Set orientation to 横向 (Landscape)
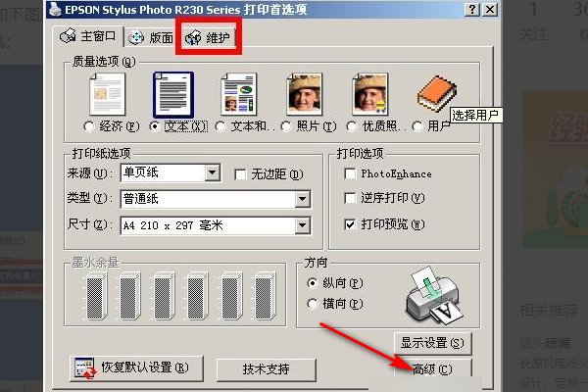 tap(313, 304)
